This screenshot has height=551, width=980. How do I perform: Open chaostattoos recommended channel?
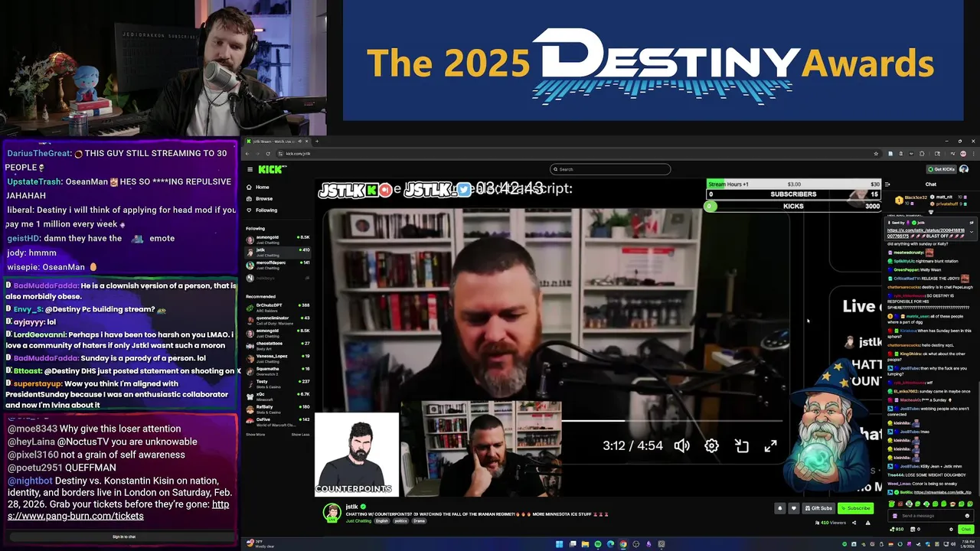278,346
